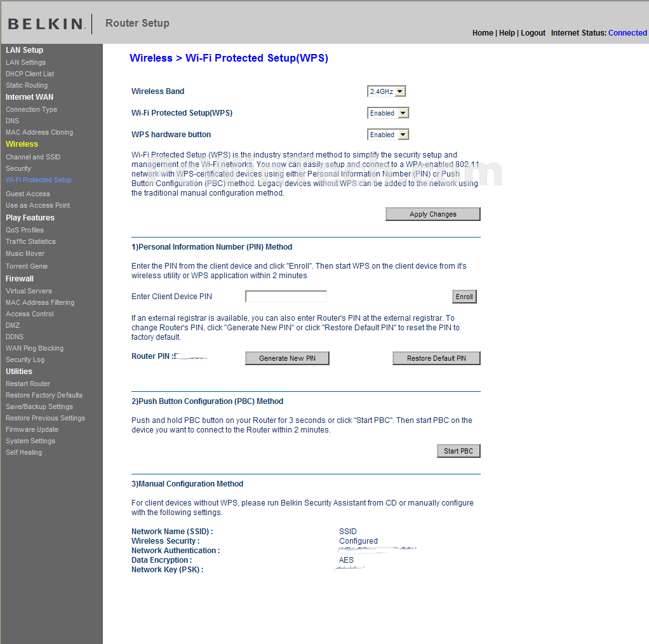The image size is (649, 644).
Task: Open DNS settings
Action: (x=13, y=121)
